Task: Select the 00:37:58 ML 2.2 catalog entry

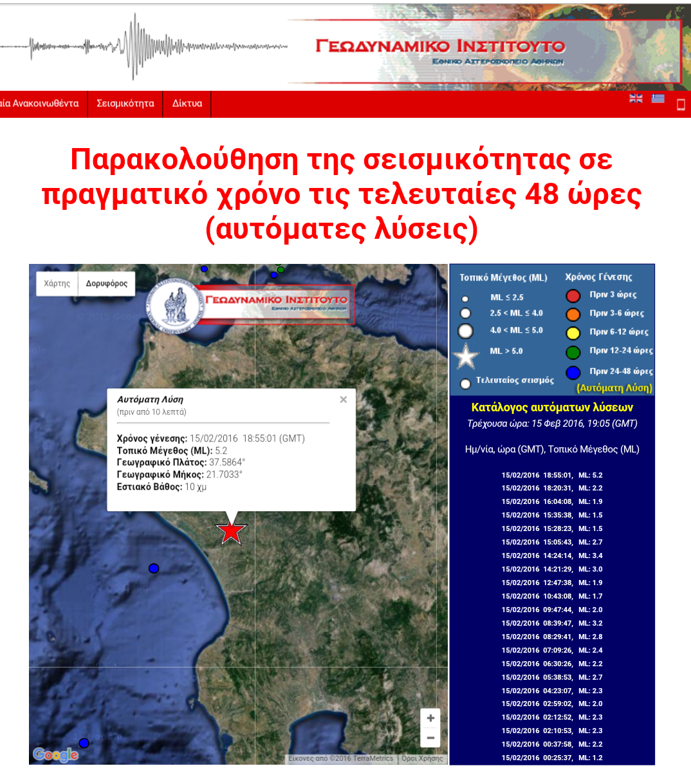Action: [552, 744]
